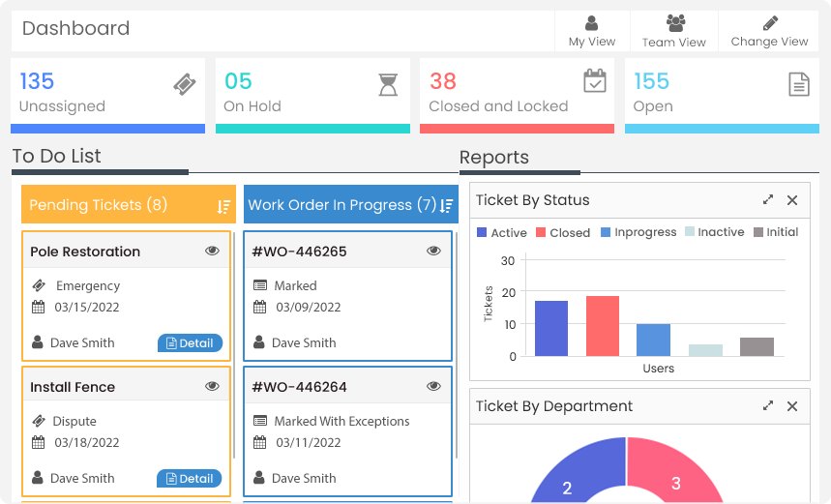Click the calendar-check icon on Closed and Locked card
831x504 pixels.
[x=595, y=81]
